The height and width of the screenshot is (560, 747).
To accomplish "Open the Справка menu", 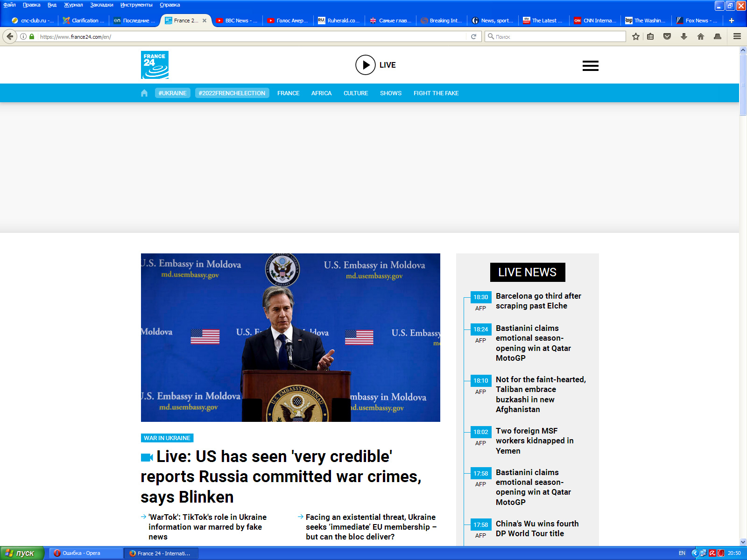I will (x=169, y=5).
